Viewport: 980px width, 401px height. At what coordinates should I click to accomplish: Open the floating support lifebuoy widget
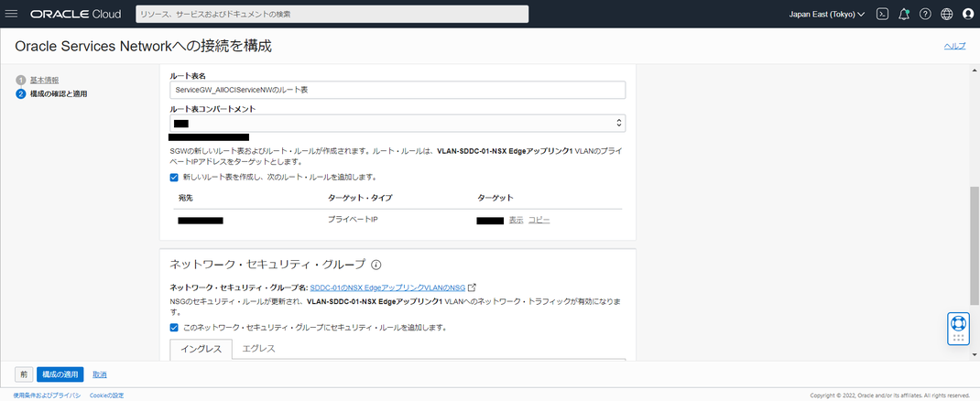[x=958, y=329]
